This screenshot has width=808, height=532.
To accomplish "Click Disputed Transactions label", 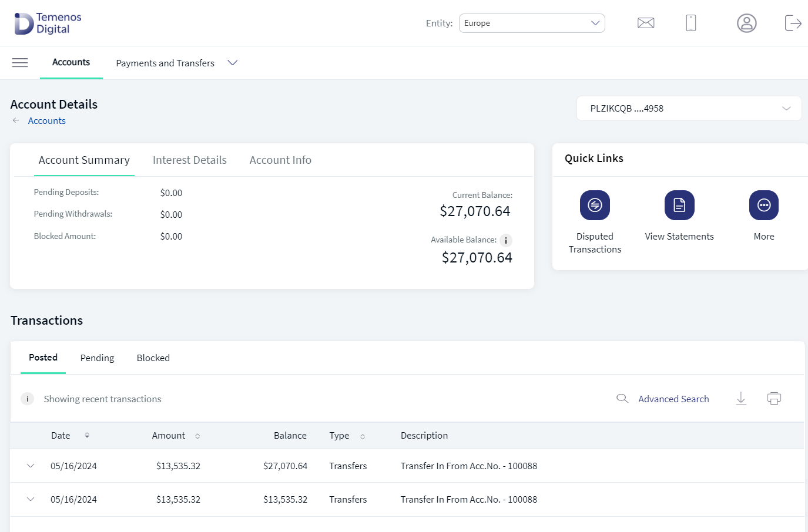I will (595, 243).
